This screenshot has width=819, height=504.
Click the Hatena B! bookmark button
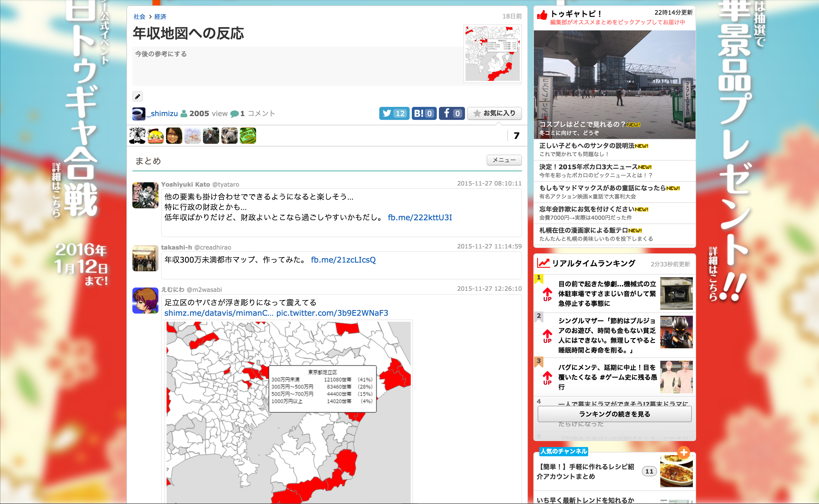coord(424,113)
